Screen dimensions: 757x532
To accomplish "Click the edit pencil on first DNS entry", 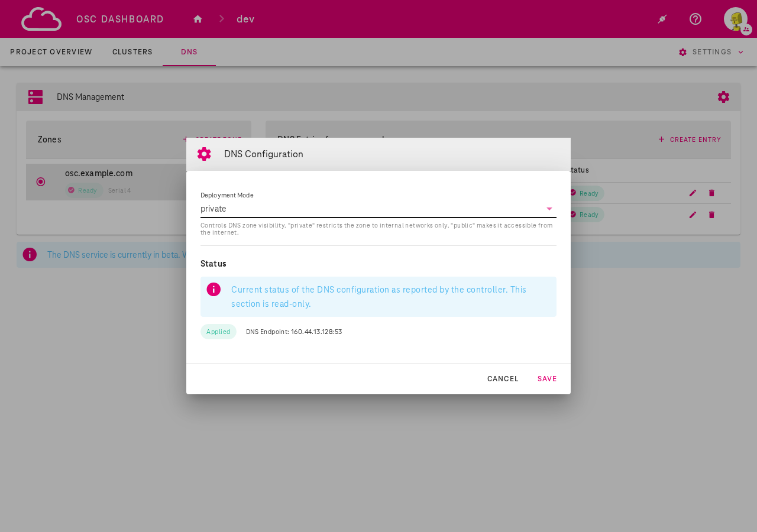I will (x=692, y=193).
